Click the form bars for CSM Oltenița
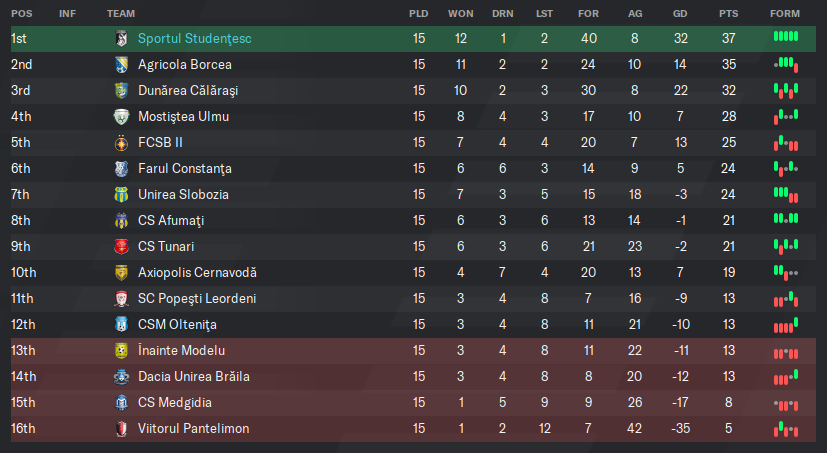Viewport: 827px width, 453px height. click(786, 325)
